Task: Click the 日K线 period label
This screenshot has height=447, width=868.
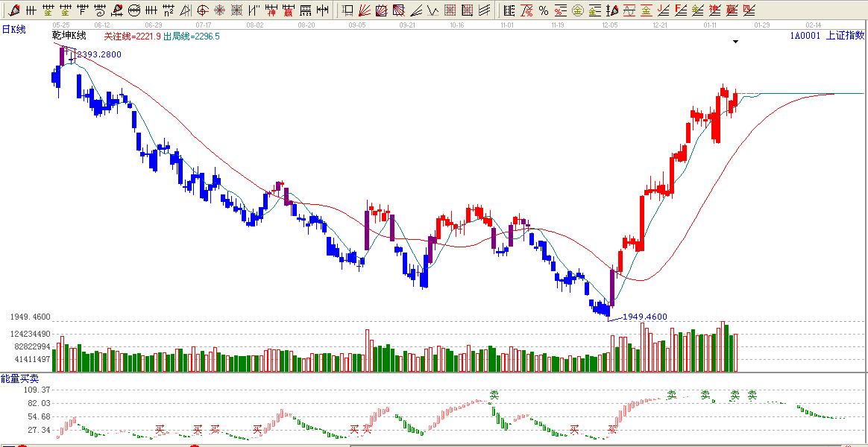Action: click(13, 29)
